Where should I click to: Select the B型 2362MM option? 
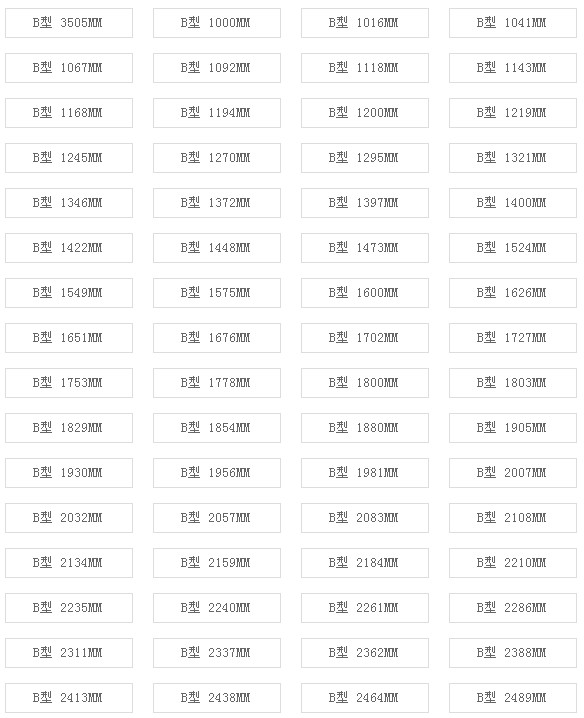click(x=365, y=653)
